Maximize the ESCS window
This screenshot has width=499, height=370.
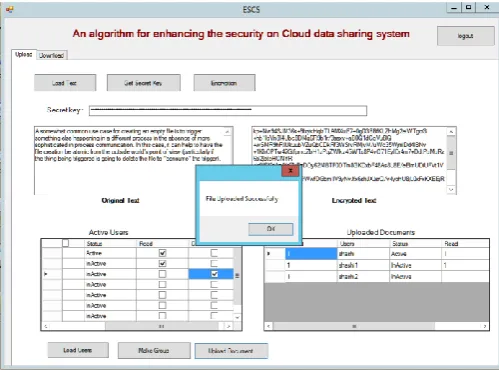click(x=469, y=7)
